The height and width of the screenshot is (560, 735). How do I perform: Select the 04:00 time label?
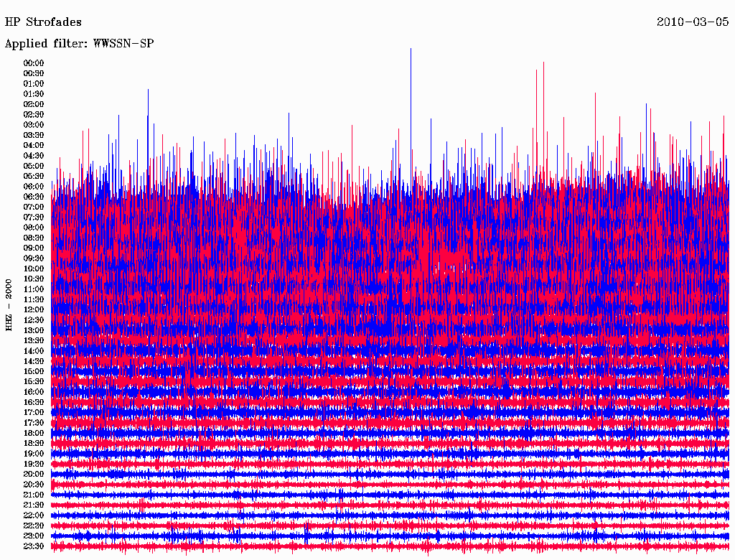pyautogui.click(x=34, y=146)
